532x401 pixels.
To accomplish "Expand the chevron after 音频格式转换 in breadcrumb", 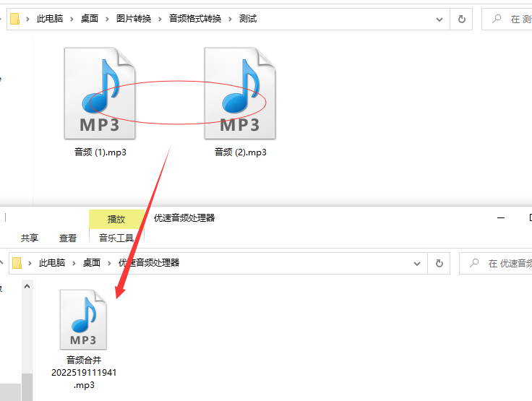I will click(x=230, y=19).
